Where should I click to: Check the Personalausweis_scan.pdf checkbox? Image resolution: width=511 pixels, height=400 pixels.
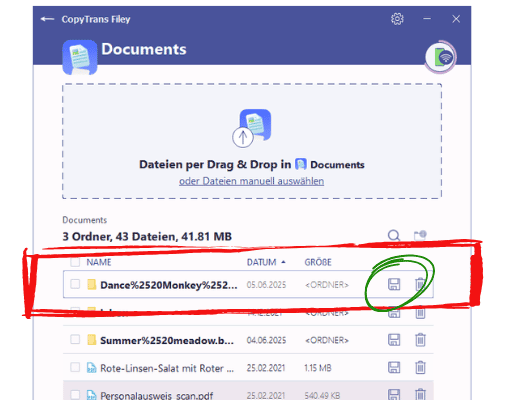tap(75, 395)
